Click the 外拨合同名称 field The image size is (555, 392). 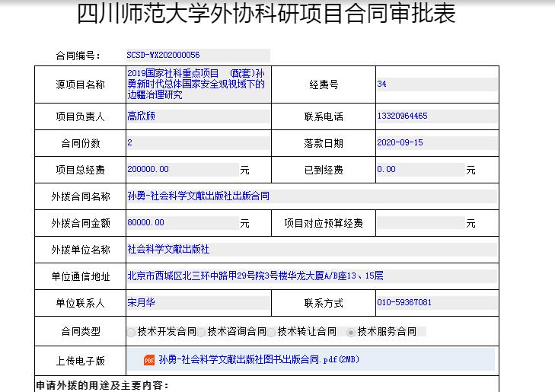312,196
